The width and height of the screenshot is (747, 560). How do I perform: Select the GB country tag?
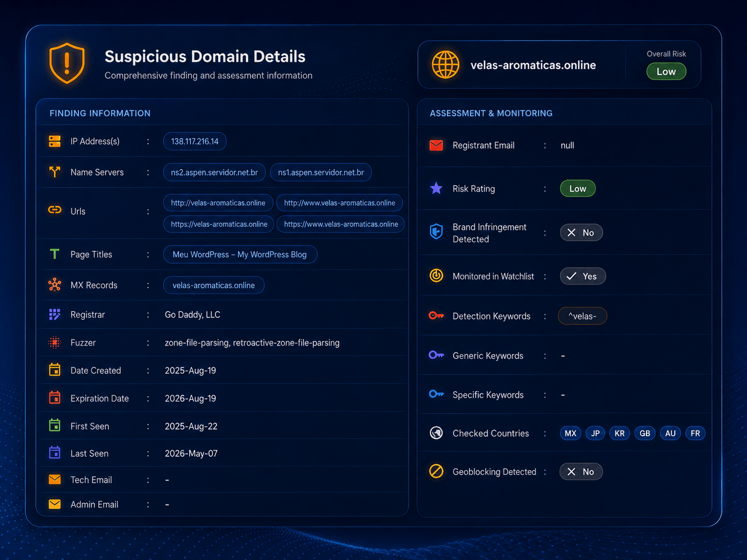(x=645, y=433)
